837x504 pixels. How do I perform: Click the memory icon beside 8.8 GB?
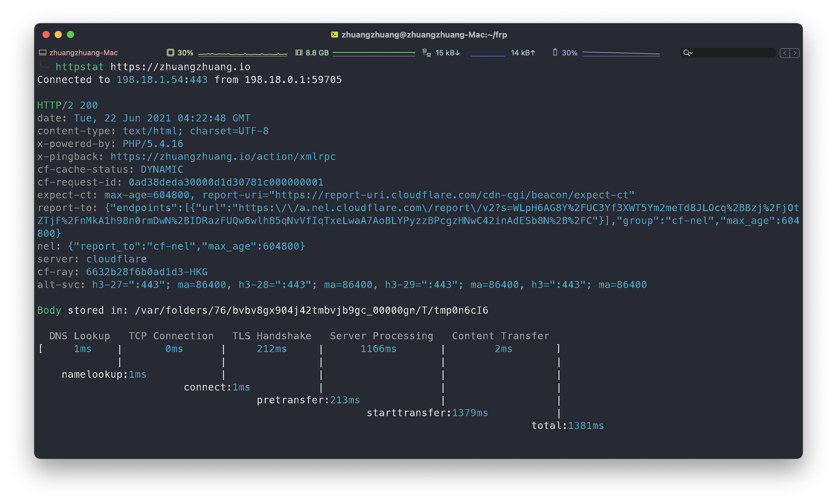299,53
